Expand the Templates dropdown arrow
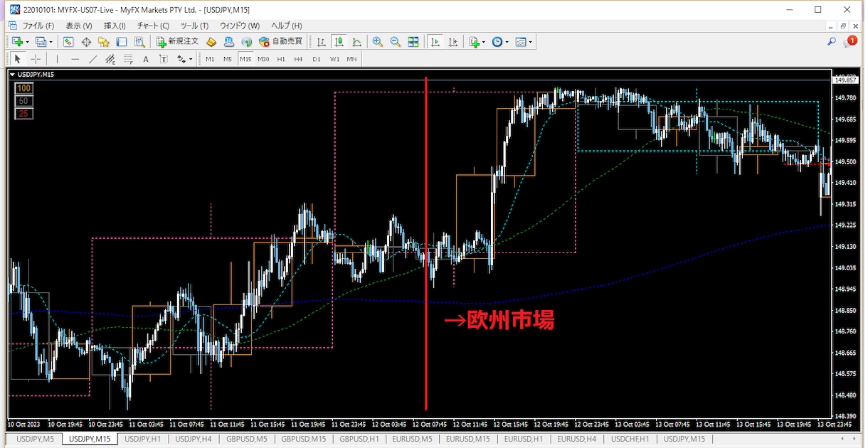The image size is (868, 448). [x=531, y=42]
